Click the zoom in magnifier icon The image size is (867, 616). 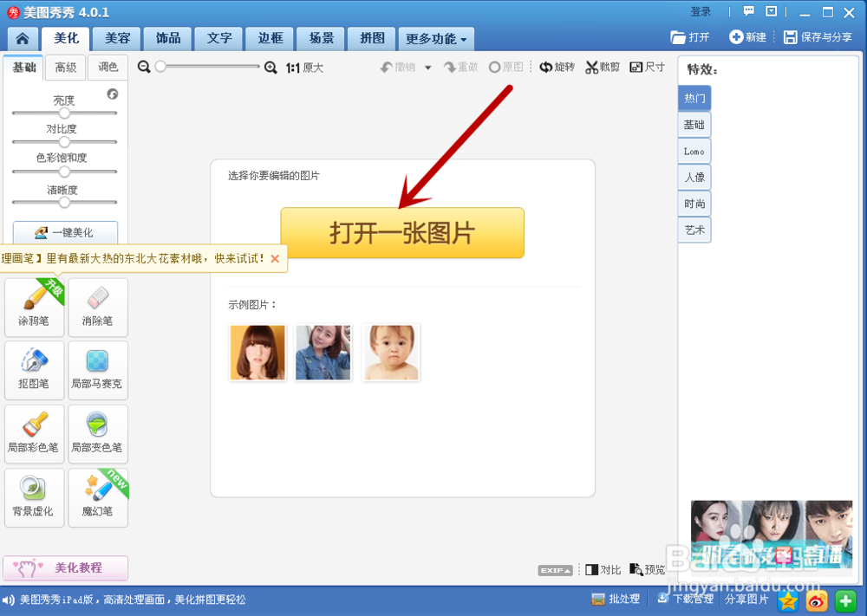[271, 68]
